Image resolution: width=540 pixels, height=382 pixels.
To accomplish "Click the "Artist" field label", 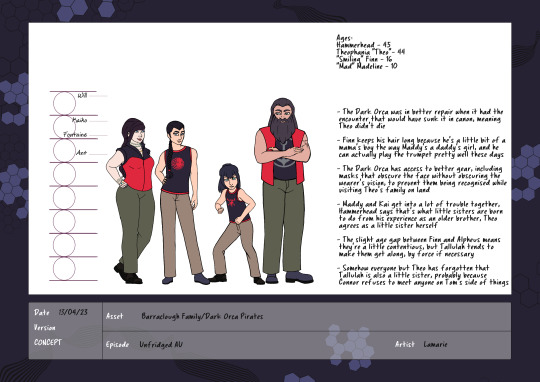I will tap(405, 344).
